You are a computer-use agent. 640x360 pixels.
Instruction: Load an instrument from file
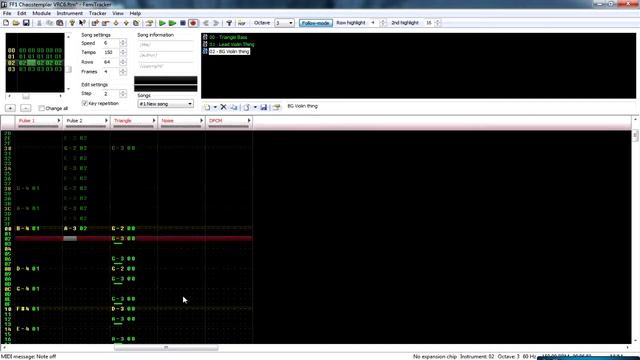[247, 107]
